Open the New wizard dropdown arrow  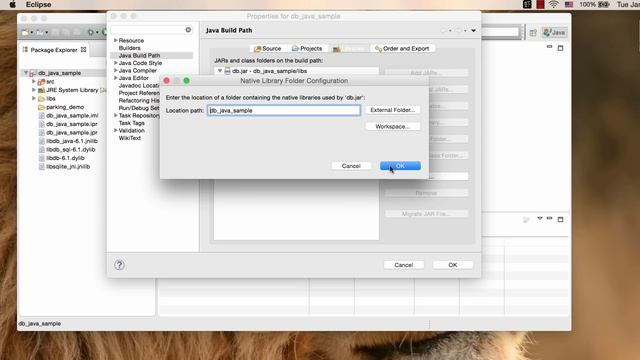coord(32,32)
